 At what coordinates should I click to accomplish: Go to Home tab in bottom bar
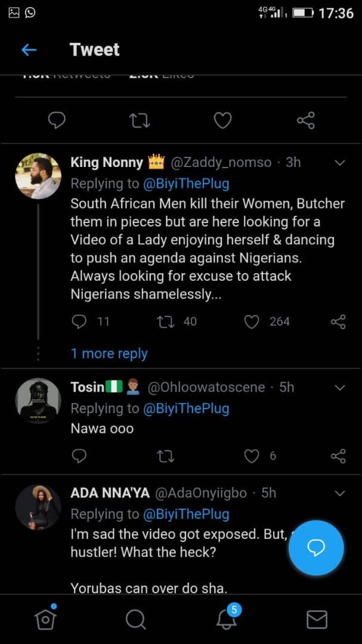pyautogui.click(x=45, y=620)
